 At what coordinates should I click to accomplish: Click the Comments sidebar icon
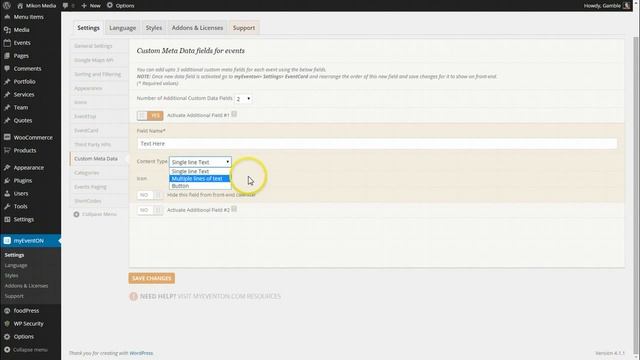tap(7, 69)
